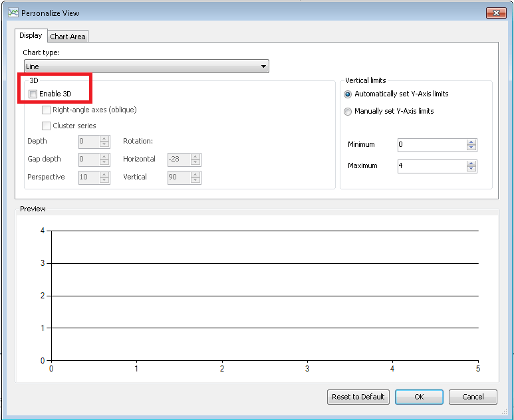Toggle Right-angle axes (oblique) checkbox
This screenshot has width=514, height=420.
pyautogui.click(x=46, y=110)
